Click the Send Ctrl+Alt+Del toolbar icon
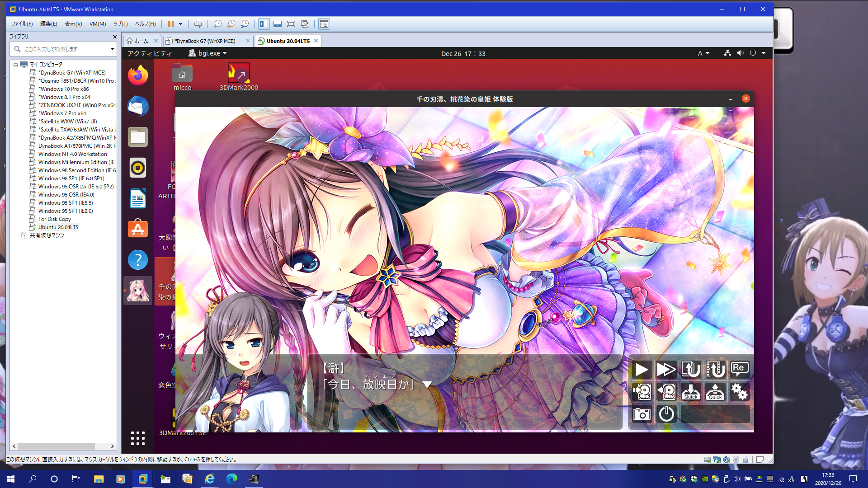Viewport: 868px width, 488px height. [x=198, y=24]
